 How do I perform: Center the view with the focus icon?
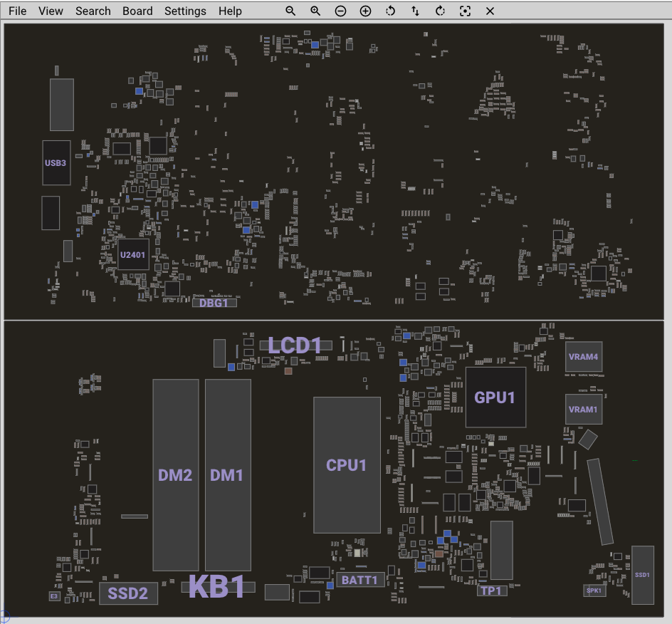(x=465, y=11)
